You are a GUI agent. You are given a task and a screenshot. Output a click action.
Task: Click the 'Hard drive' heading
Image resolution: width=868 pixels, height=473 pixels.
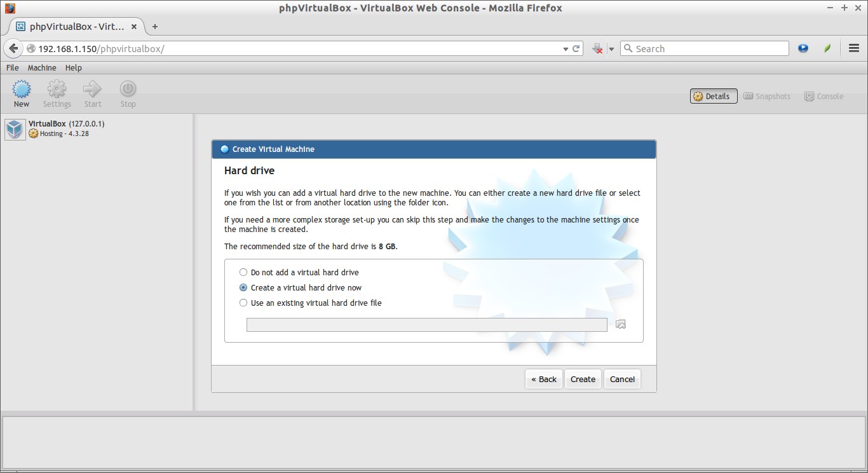point(249,170)
